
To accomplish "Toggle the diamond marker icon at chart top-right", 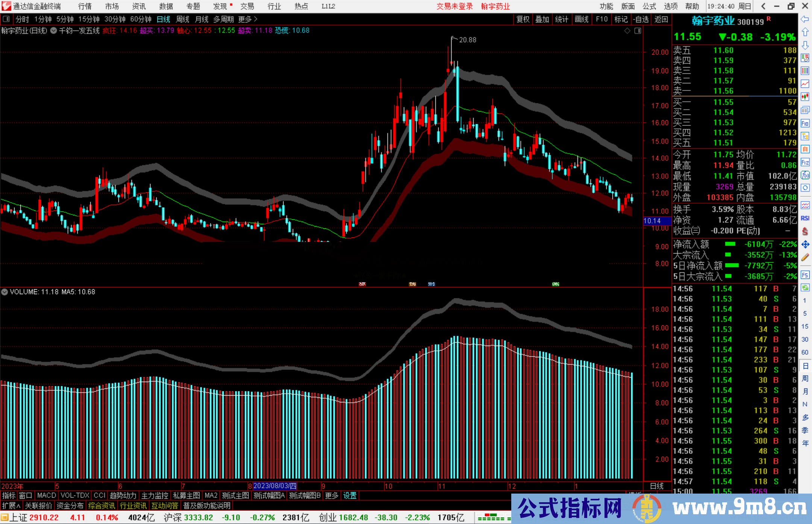I will pos(627,31).
